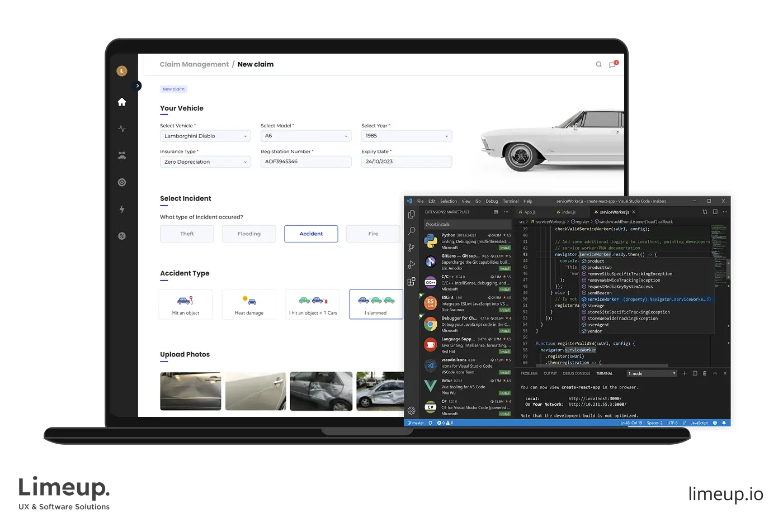This screenshot has width=783, height=532.
Task: Split the editor with the split icon
Action: [x=715, y=212]
